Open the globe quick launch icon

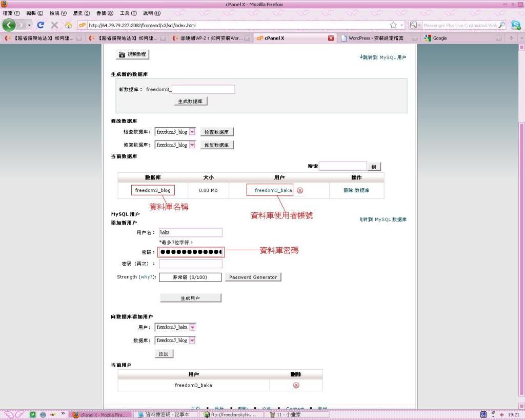(43, 415)
